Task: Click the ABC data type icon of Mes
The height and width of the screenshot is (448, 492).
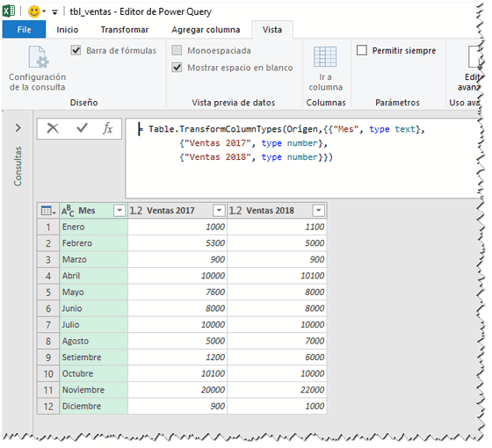Action: pyautogui.click(x=68, y=211)
